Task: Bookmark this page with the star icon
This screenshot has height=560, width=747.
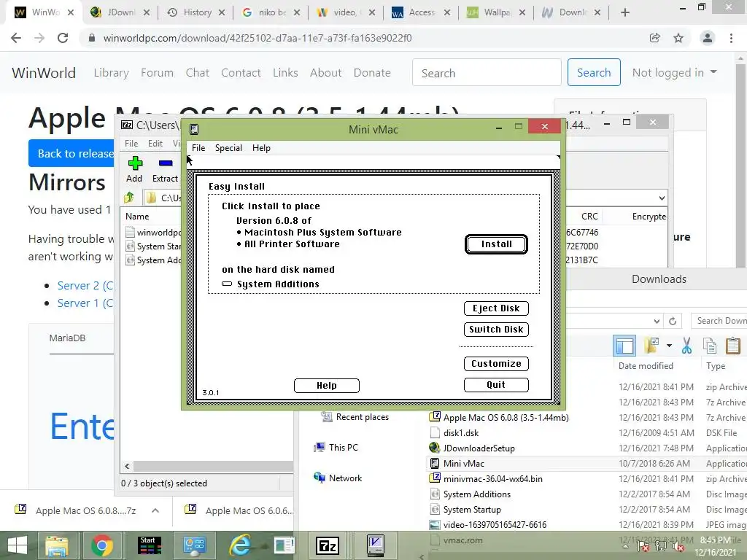Action: click(x=678, y=38)
